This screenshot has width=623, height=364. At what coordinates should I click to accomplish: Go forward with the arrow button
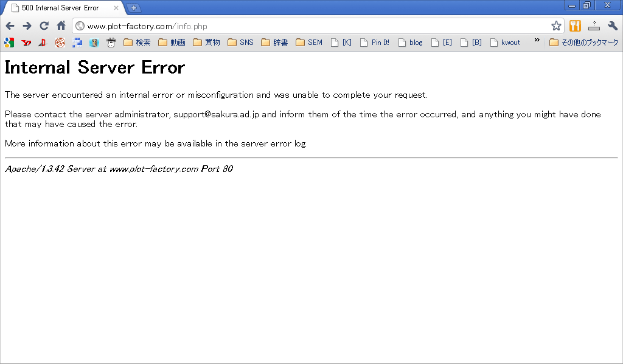(x=27, y=26)
